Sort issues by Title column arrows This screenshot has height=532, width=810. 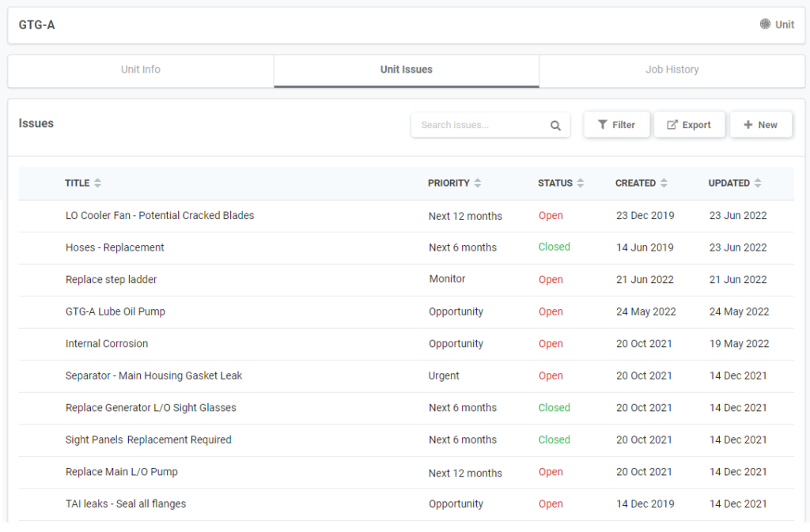97,183
